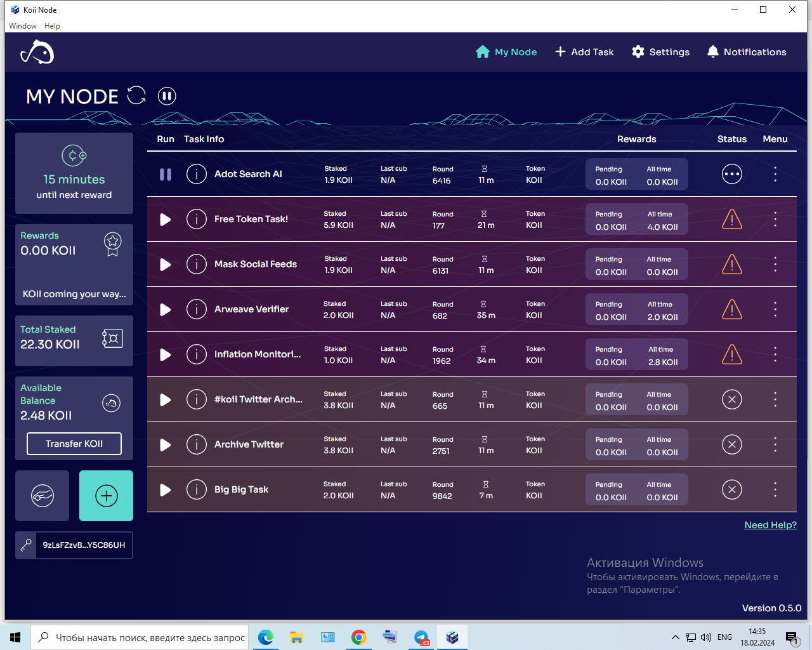812x650 pixels.
Task: Open the Help menu
Action: coord(52,26)
